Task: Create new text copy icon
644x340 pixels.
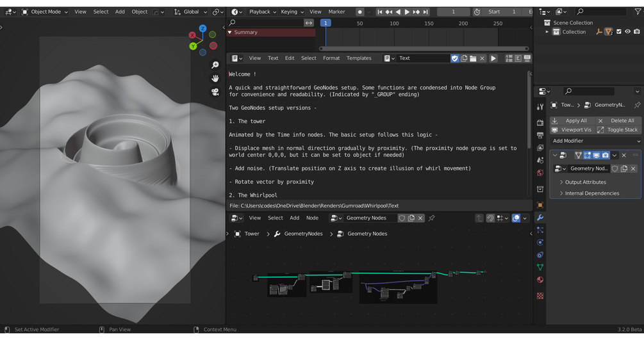Action: (x=464, y=58)
